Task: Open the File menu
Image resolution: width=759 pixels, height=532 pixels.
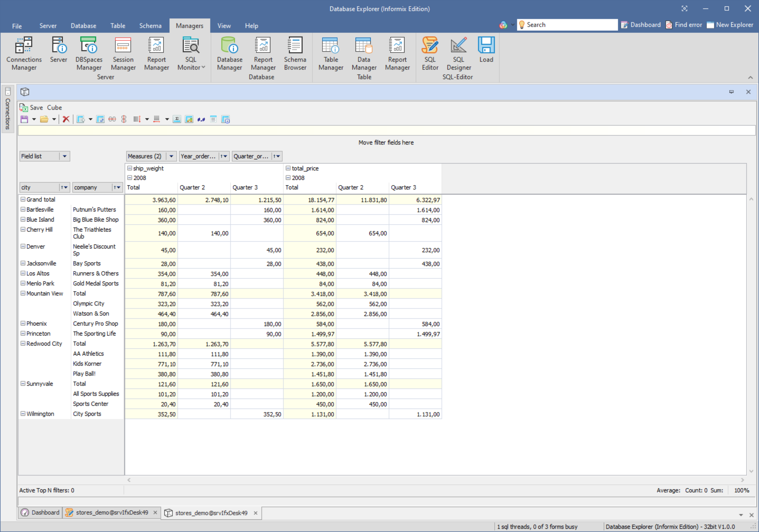Action: (x=17, y=26)
